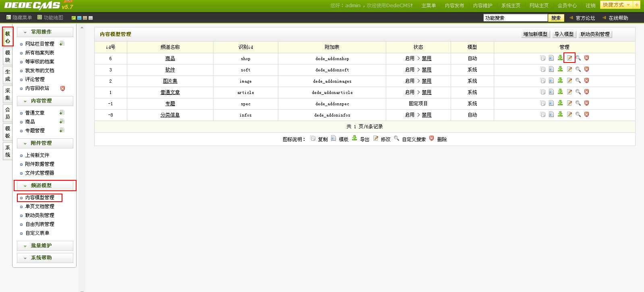This screenshot has height=292, width=644.
Task: Copy the 分类信息 infos model
Action: pyautogui.click(x=543, y=115)
